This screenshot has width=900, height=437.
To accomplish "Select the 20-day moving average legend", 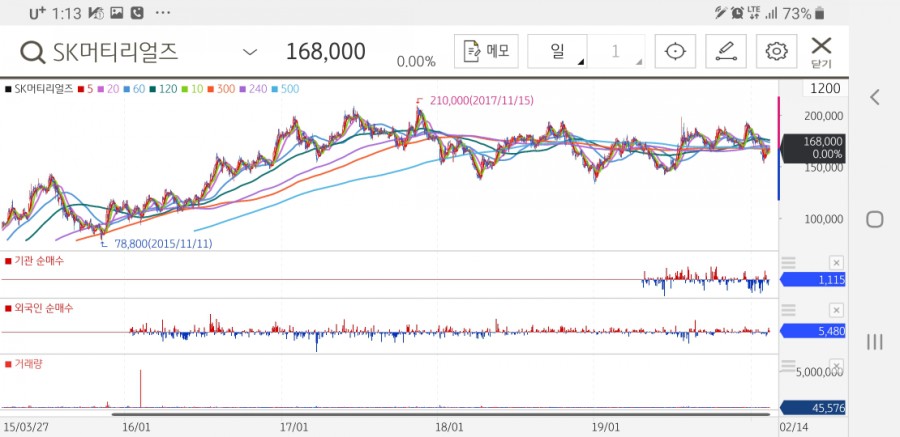I will pyautogui.click(x=106, y=89).
